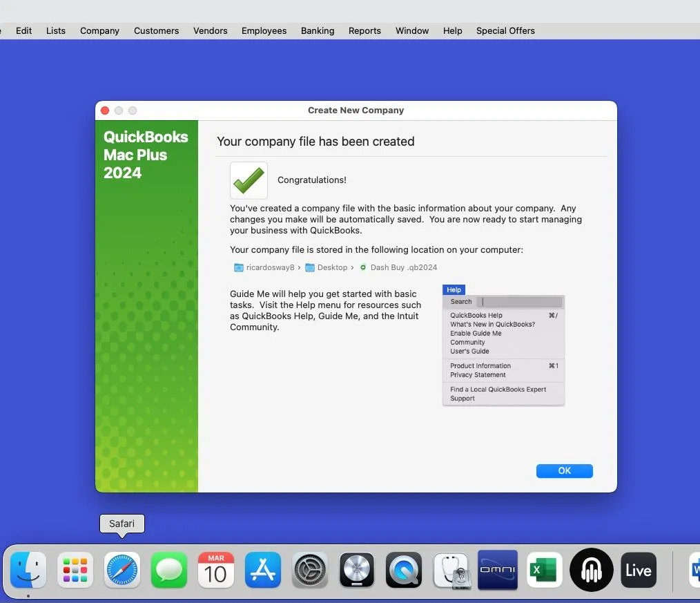
Task: Open App Store from the Dock
Action: (x=263, y=570)
